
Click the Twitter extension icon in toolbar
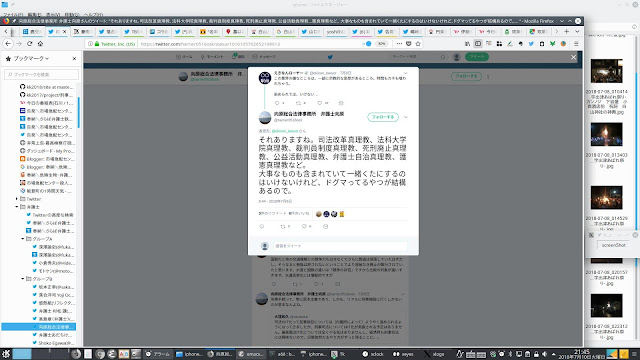531,44
